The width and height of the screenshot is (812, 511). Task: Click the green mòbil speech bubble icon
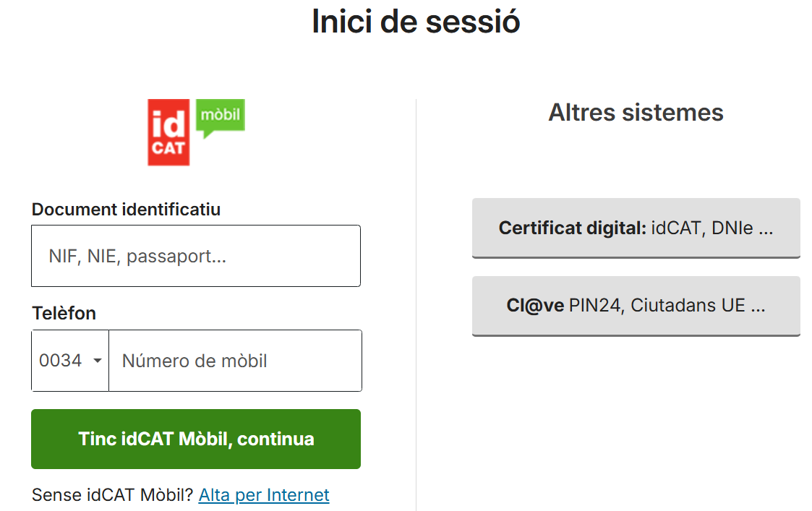click(x=221, y=117)
